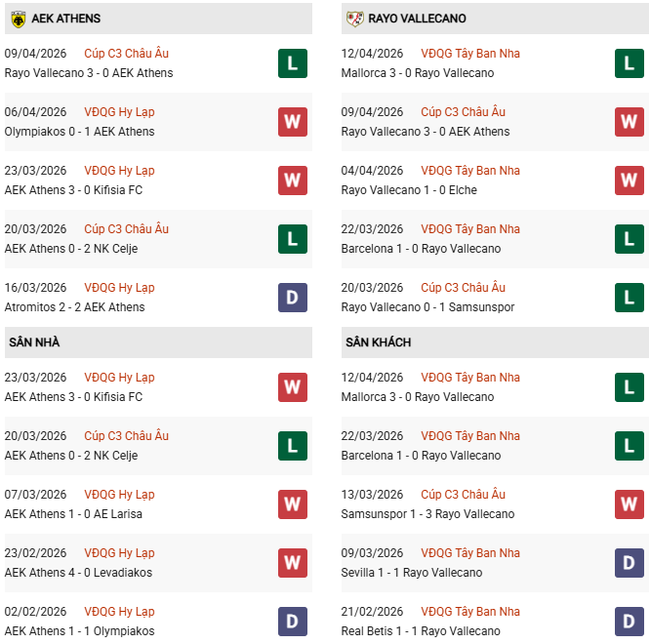Click D badge for Real Betis 1 - 1 Rayo Vallecano
The width and height of the screenshot is (650, 644).
tap(630, 622)
